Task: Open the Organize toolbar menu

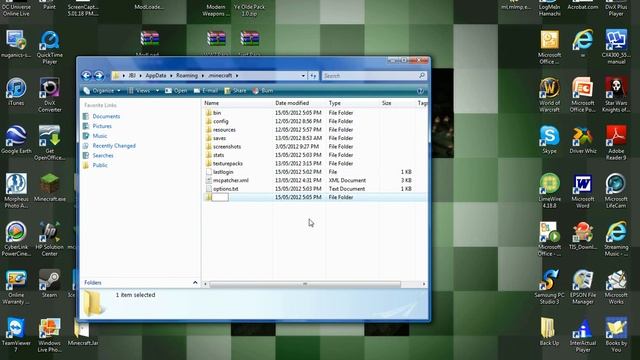Action: [102, 91]
